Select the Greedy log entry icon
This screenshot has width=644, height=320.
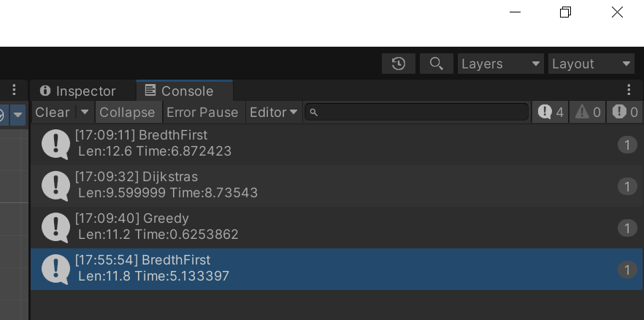[55, 227]
